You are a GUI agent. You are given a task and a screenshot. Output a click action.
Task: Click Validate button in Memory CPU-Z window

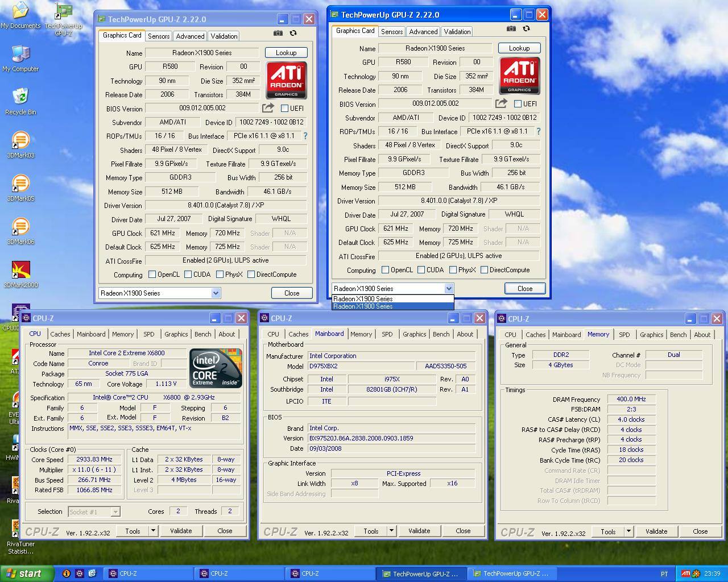[x=656, y=531]
